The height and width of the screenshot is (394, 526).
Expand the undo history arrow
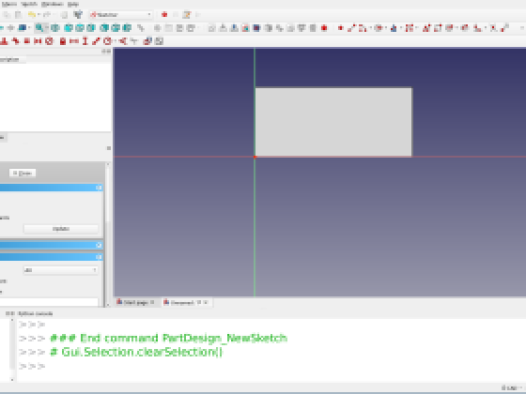click(39, 15)
